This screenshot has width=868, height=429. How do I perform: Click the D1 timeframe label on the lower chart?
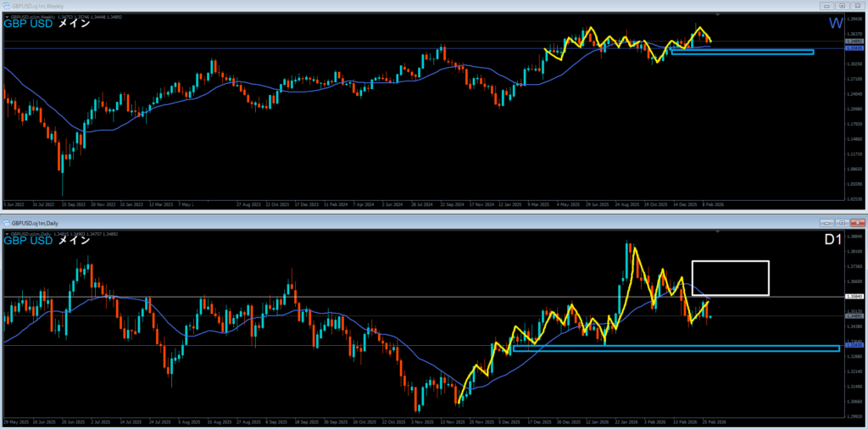(833, 240)
